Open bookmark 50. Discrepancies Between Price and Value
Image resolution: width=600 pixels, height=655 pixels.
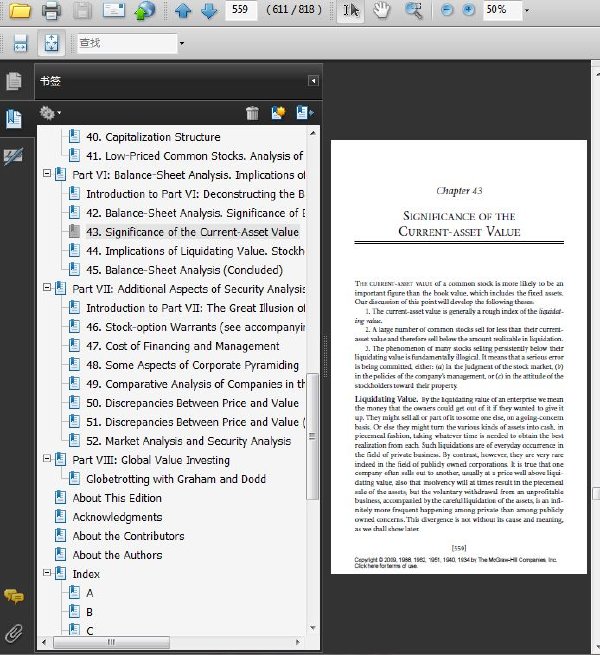(x=192, y=403)
